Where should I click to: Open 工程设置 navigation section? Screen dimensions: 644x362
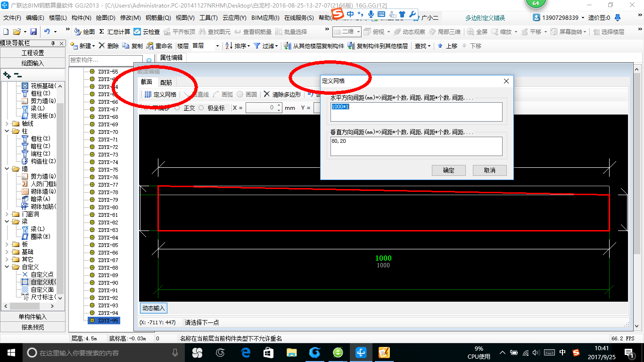33,53
